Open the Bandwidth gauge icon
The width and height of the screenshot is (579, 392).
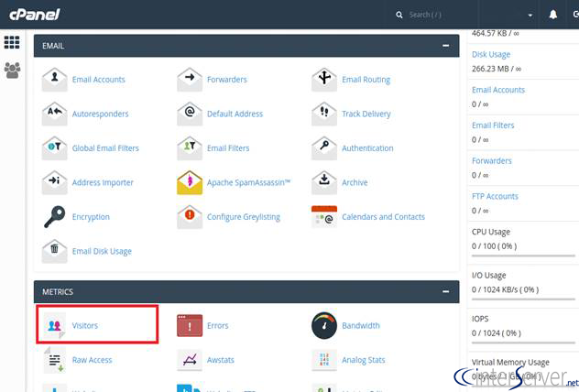click(x=324, y=325)
